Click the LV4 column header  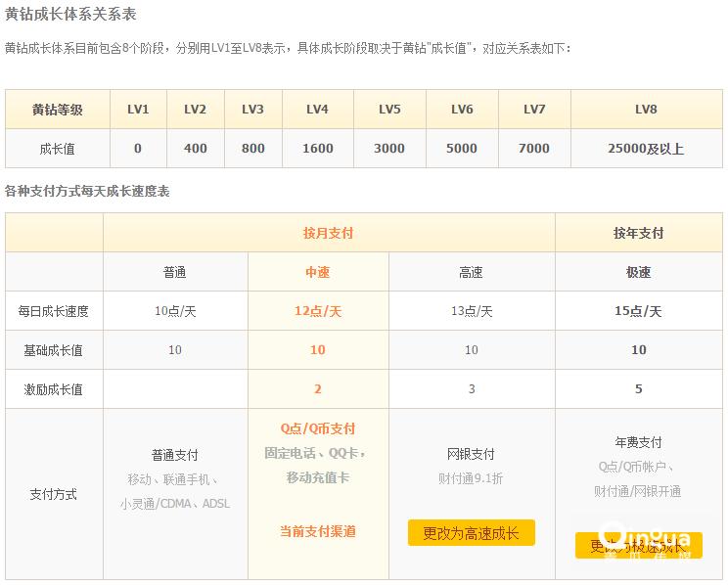pos(318,110)
